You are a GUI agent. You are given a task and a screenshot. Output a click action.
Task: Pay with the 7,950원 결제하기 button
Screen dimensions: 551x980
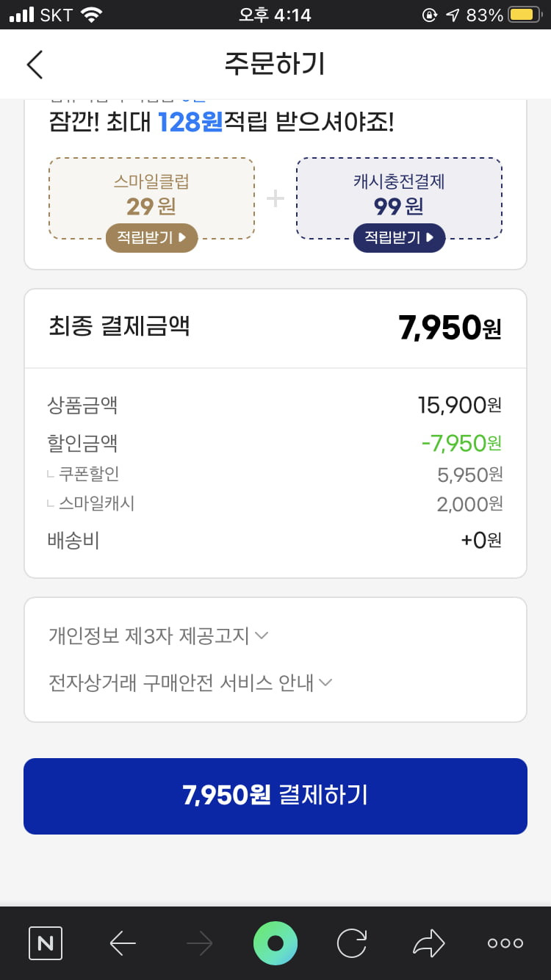[x=275, y=796]
